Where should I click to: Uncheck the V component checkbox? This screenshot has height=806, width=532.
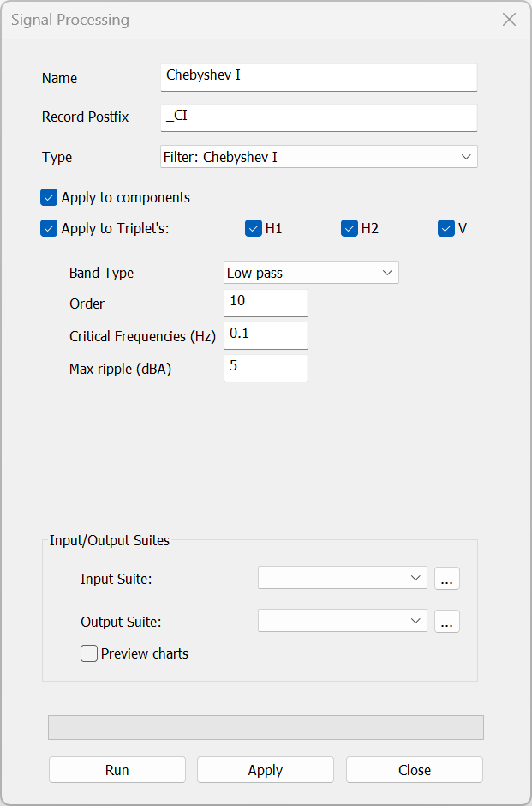coord(445,228)
